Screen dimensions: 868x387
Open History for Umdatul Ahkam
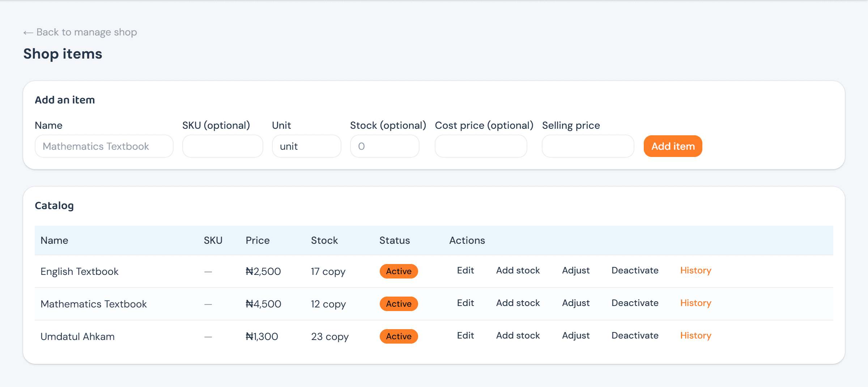coord(696,336)
